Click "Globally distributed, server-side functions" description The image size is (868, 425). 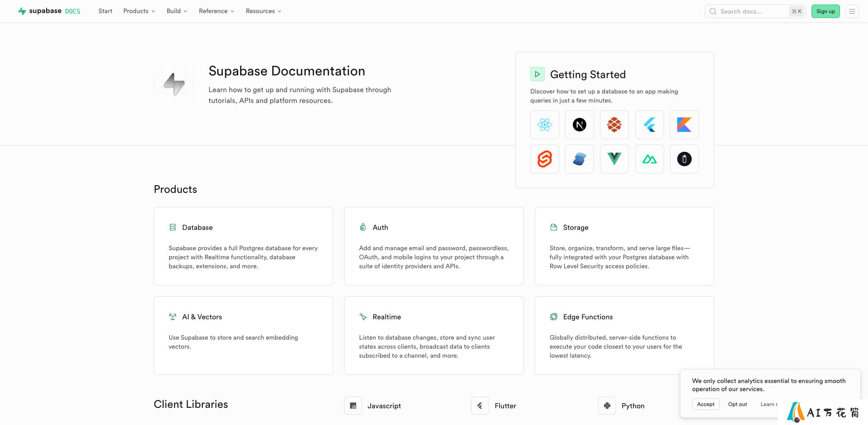tap(616, 346)
